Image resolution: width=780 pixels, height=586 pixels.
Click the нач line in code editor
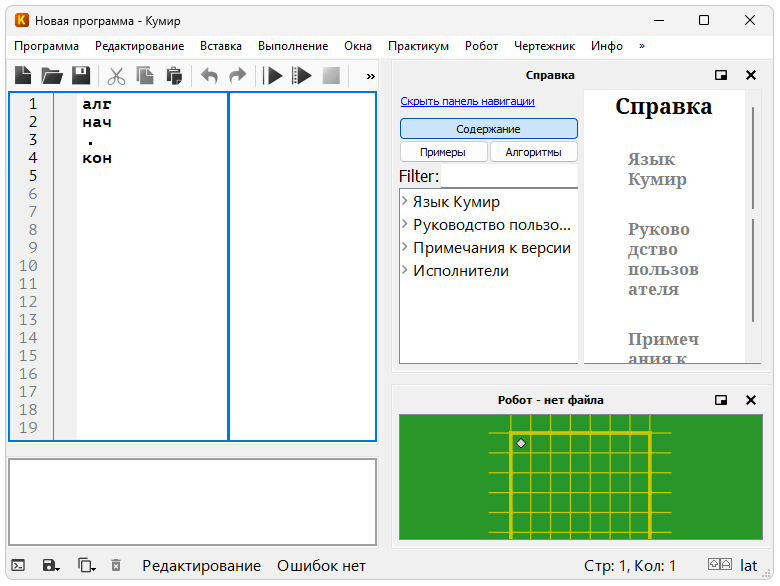(x=97, y=122)
